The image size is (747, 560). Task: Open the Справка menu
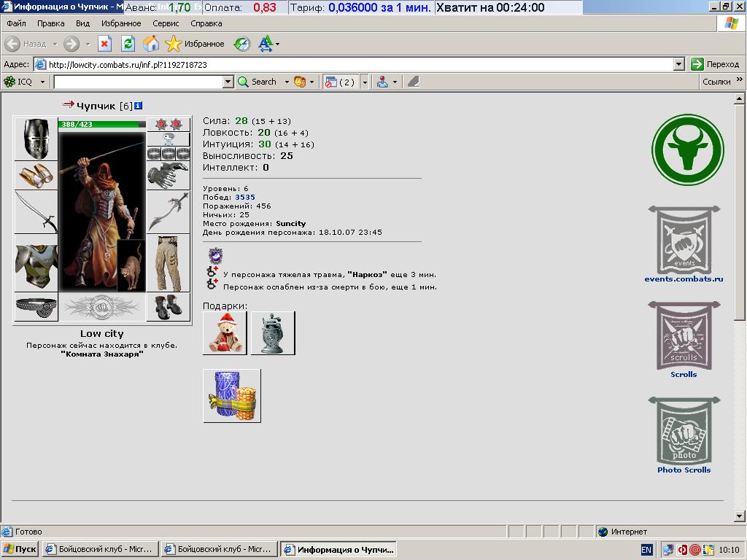(206, 23)
